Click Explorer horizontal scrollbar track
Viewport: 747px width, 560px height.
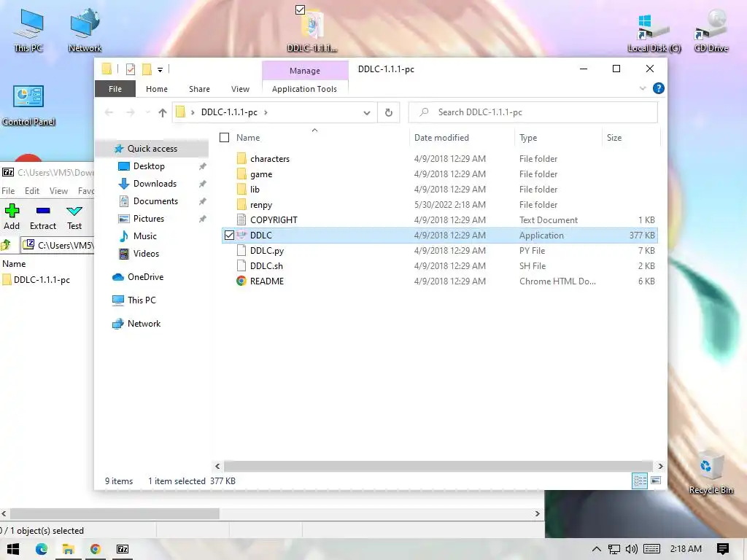point(438,466)
